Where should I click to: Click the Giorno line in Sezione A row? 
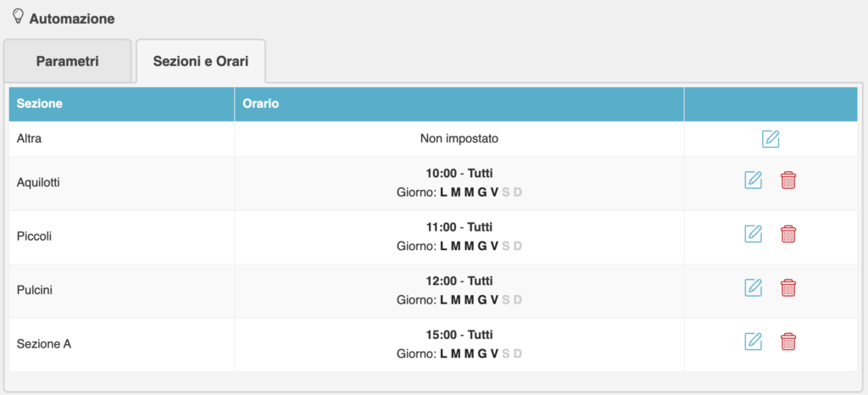pos(459,353)
